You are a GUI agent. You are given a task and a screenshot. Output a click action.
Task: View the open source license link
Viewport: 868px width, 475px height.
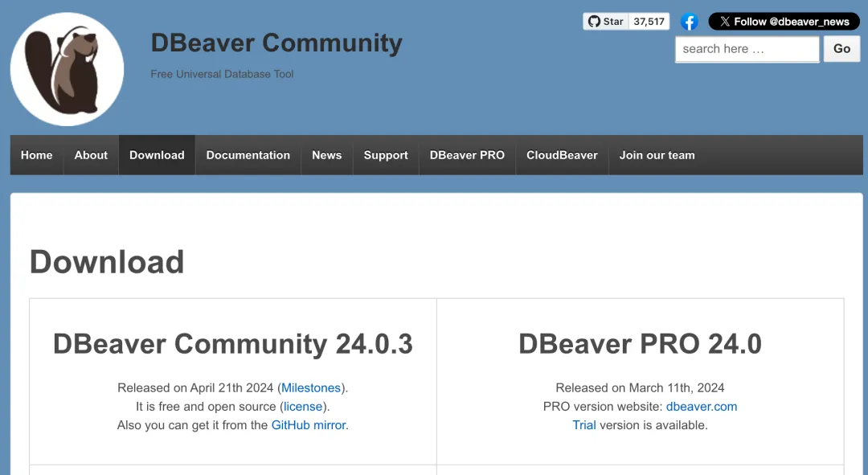coord(303,407)
